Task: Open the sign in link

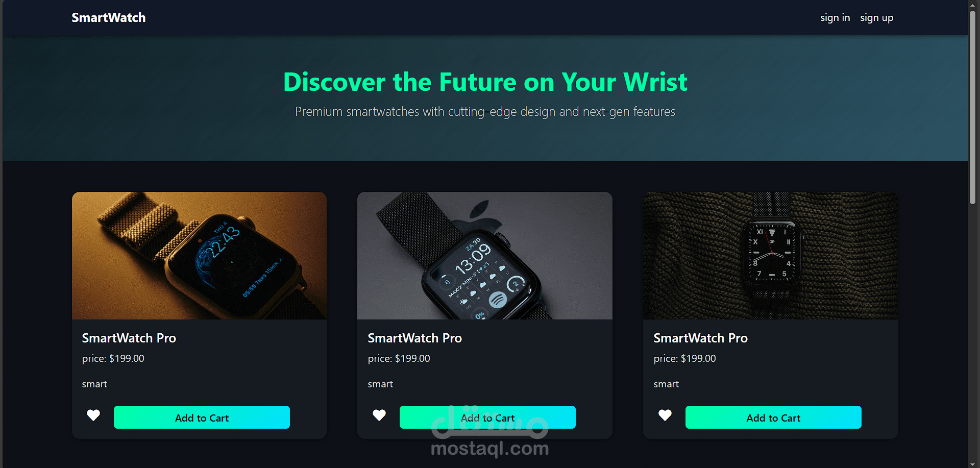Action: pyautogui.click(x=835, y=18)
